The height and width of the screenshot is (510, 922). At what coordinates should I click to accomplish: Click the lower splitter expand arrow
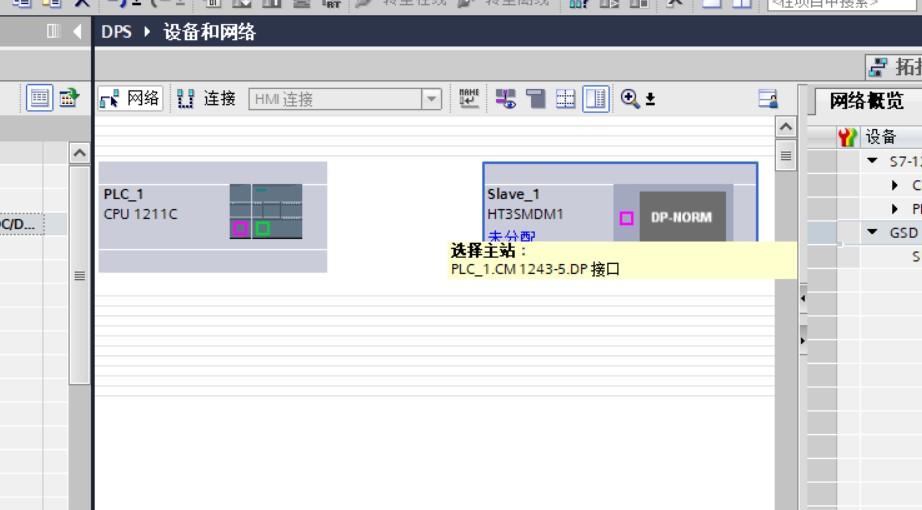point(803,341)
